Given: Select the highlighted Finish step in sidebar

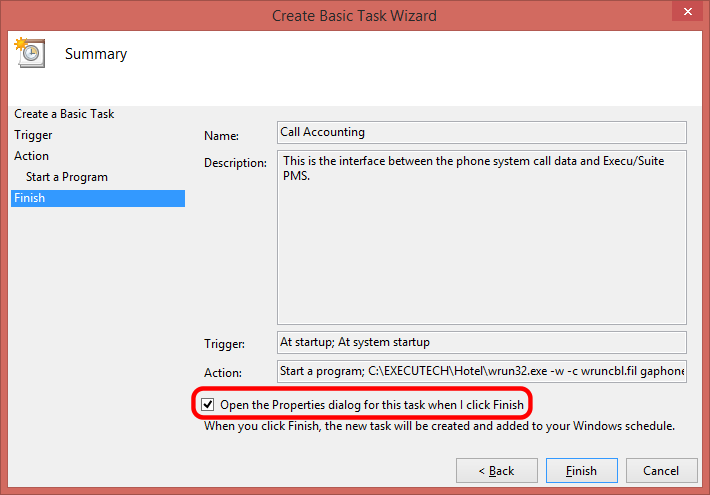Looking at the screenshot, I should coord(98,198).
